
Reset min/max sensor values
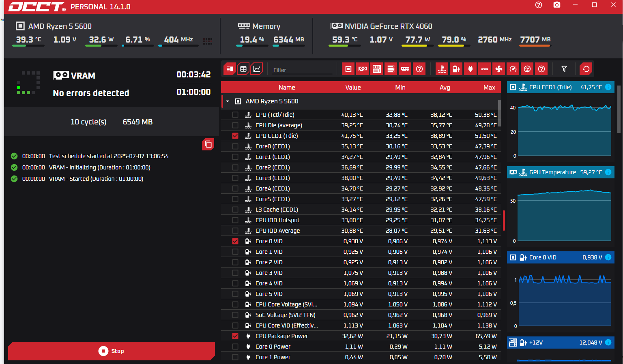point(586,69)
